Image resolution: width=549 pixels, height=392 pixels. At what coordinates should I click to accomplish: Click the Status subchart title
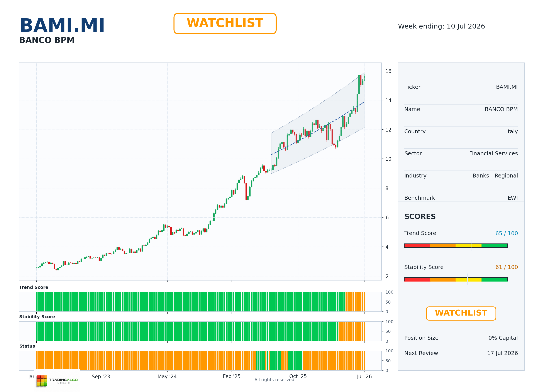click(27, 346)
